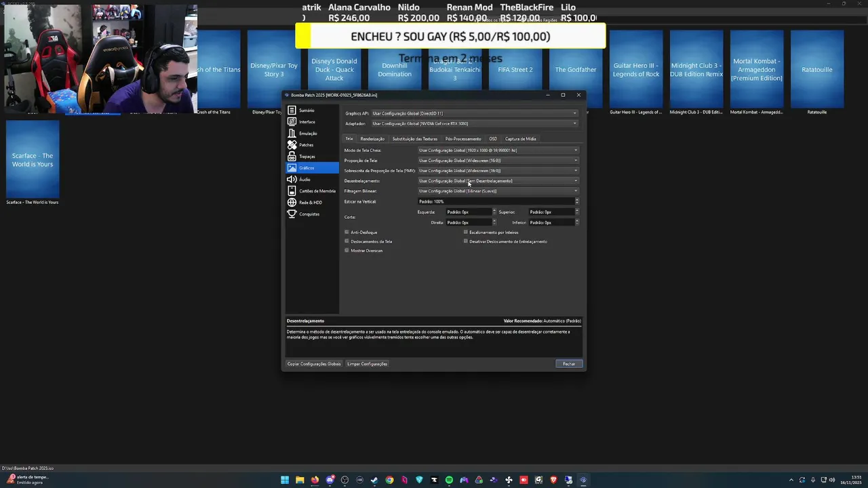Open Google Chrome from the taskbar
The height and width of the screenshot is (488, 868).
(389, 480)
